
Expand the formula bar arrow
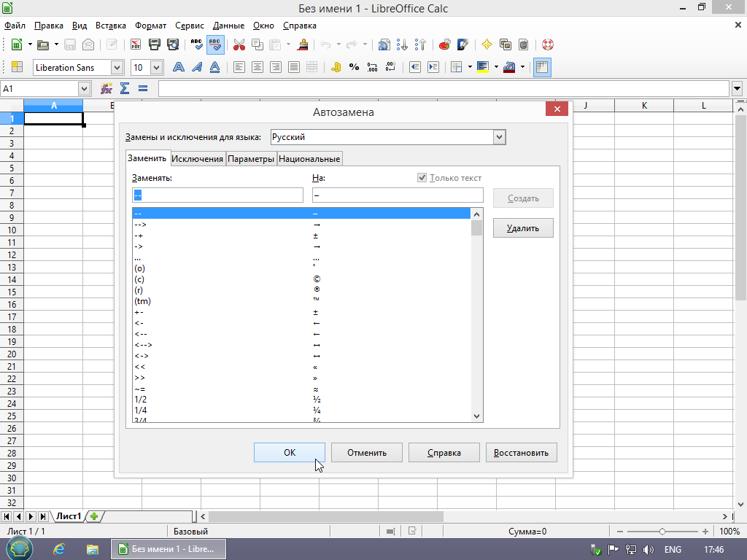coord(737,88)
